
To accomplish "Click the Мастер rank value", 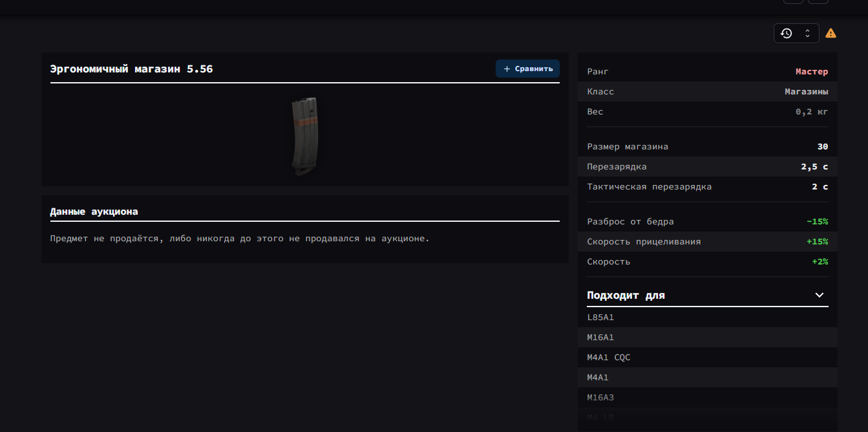I will [x=811, y=72].
